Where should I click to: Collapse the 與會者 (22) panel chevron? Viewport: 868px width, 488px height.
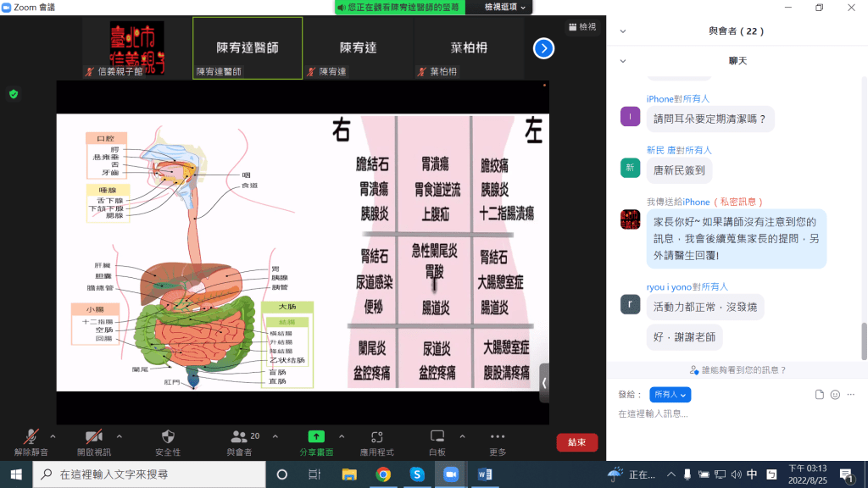pos(624,31)
